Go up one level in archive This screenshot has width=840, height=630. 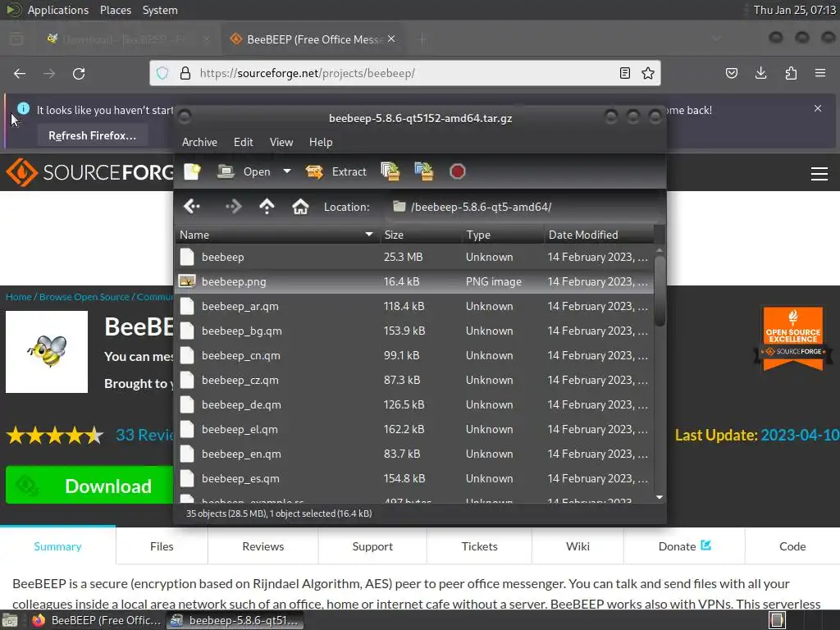pyautogui.click(x=267, y=206)
